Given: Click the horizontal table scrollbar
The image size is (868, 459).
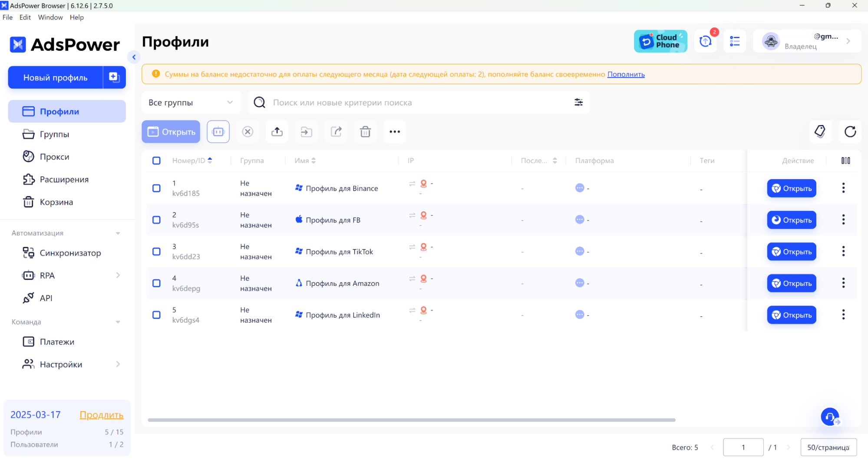Looking at the screenshot, I should [411, 420].
